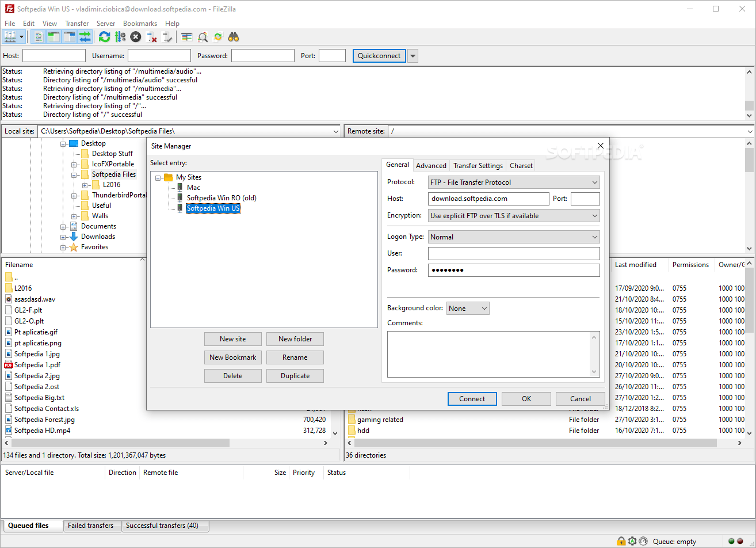Open the Bookmarks menu
Screen dimensions: 756x548
coord(140,24)
